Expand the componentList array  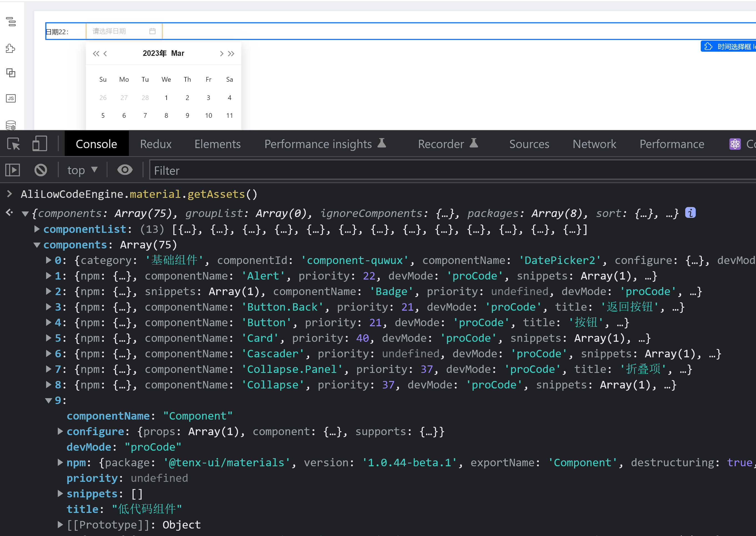click(x=37, y=229)
